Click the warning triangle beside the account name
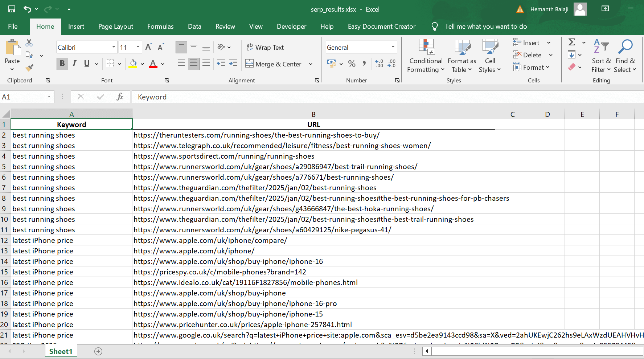The width and height of the screenshot is (644, 359). (520, 9)
